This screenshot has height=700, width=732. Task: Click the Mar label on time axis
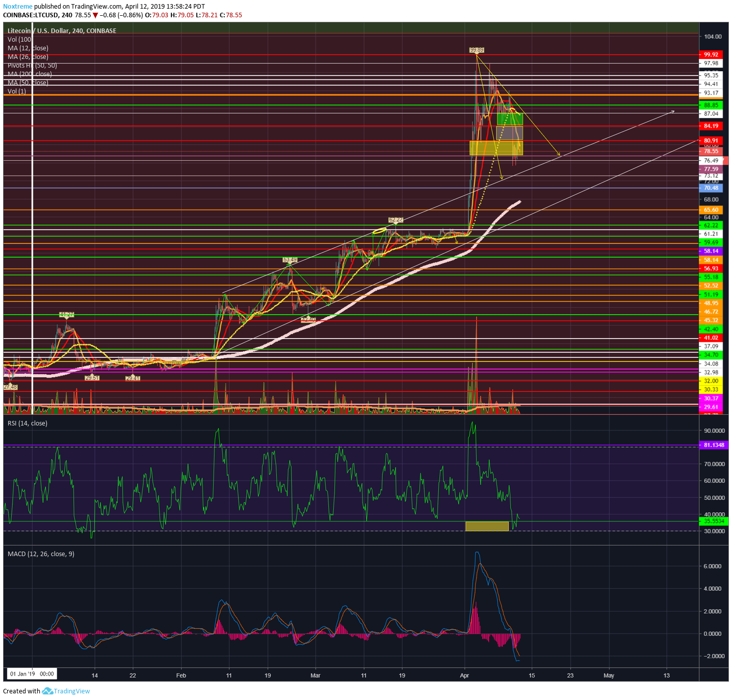click(315, 676)
